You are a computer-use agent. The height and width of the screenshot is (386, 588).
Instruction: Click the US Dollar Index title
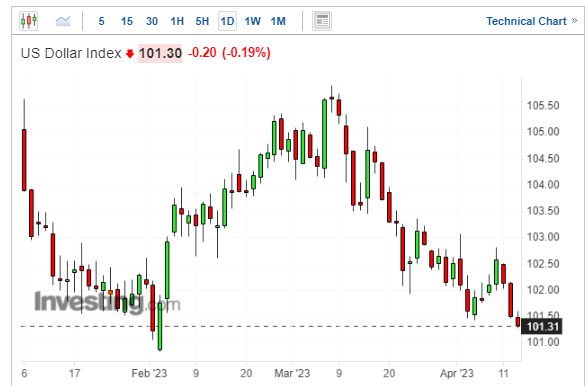(71, 53)
